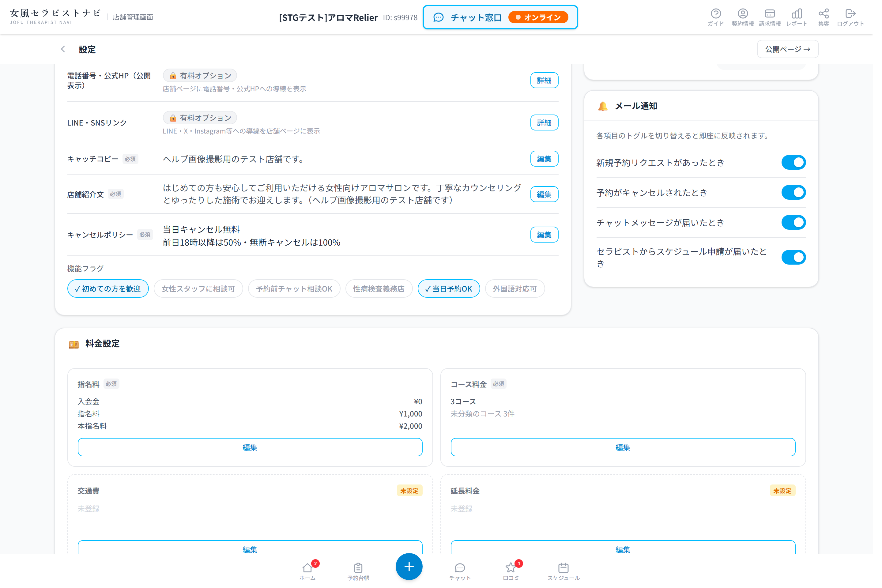This screenshot has width=882, height=588.
Task: Toggle 予約がキャンセルされたとき notification
Action: (801, 194)
